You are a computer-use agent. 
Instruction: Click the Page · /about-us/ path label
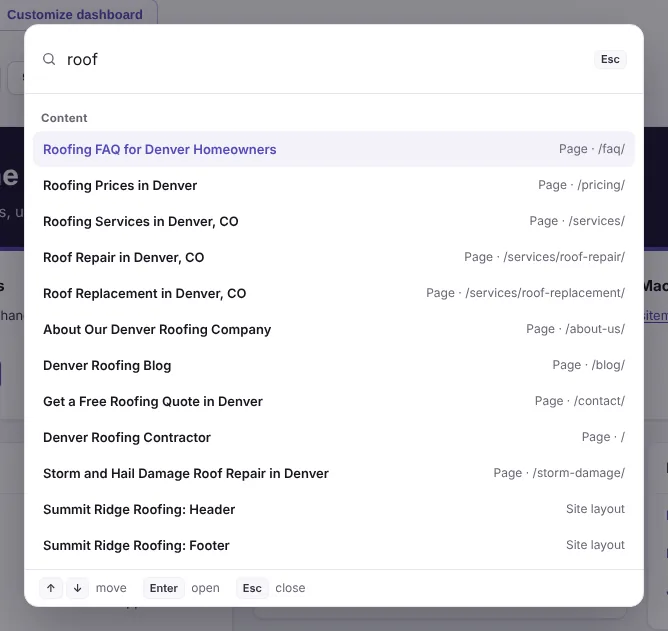point(576,329)
